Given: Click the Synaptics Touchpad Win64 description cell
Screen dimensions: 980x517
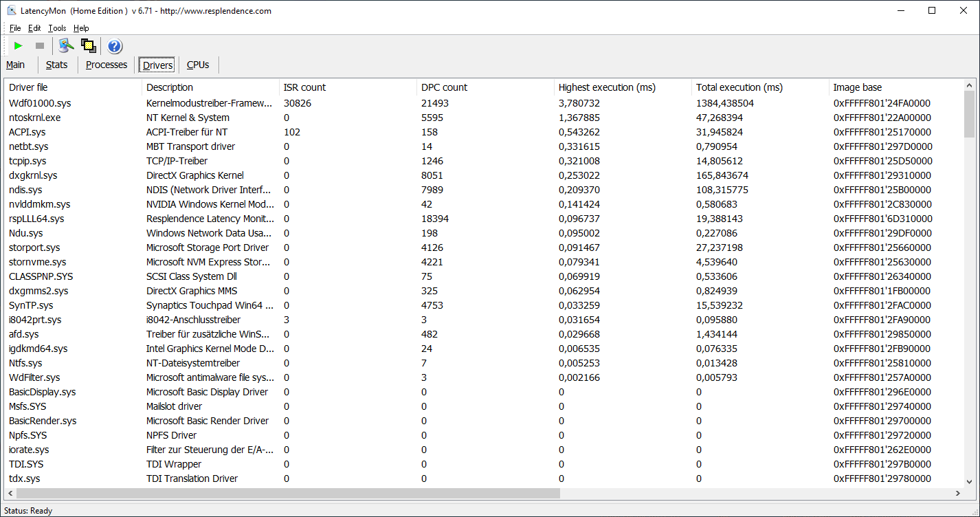Looking at the screenshot, I should [210, 305].
